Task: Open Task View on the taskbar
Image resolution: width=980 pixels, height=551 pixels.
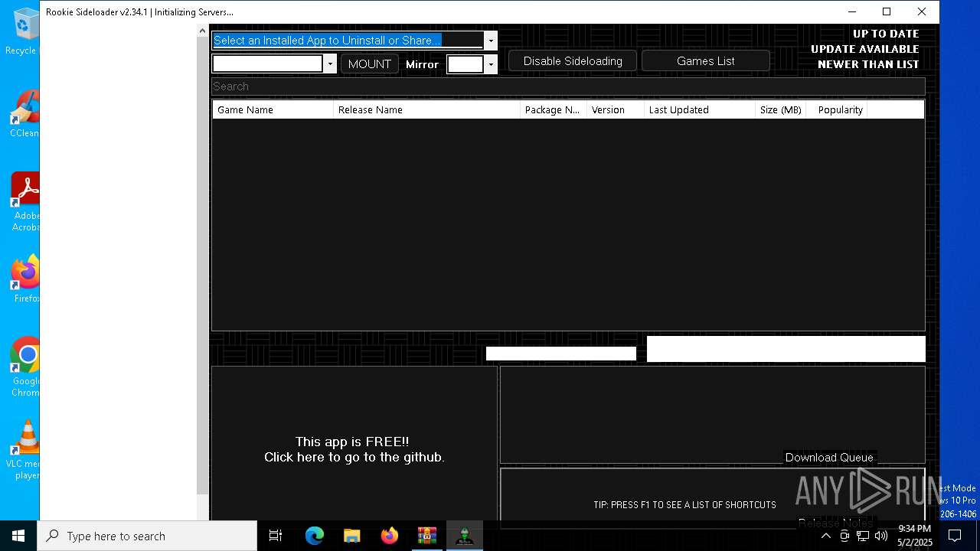Action: coord(276,536)
